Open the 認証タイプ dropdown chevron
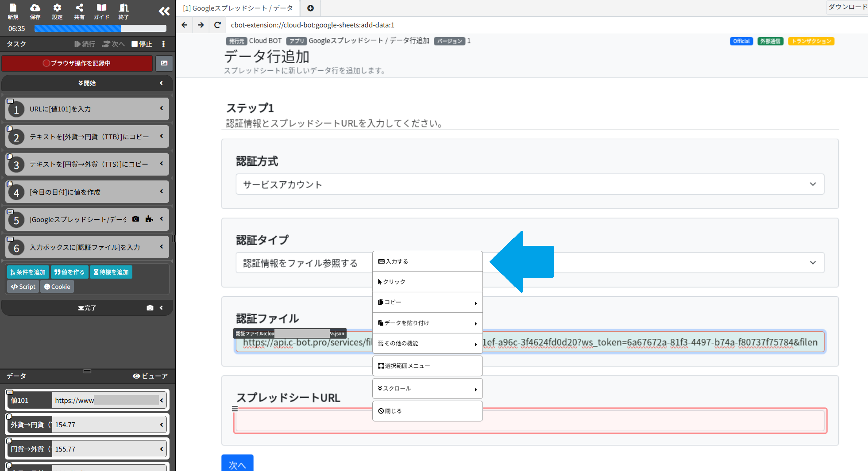The image size is (868, 471). [813, 262]
